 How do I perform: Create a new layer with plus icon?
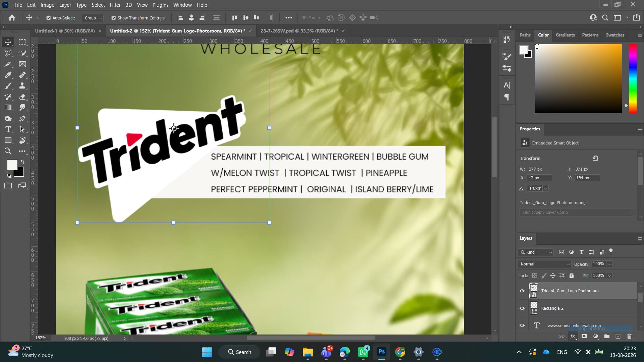coord(618,336)
